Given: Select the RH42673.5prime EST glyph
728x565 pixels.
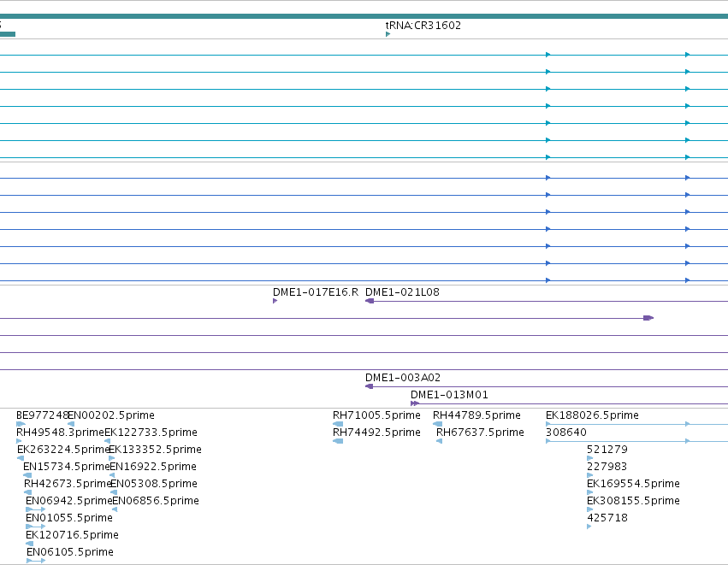Looking at the screenshot, I should [28, 492].
